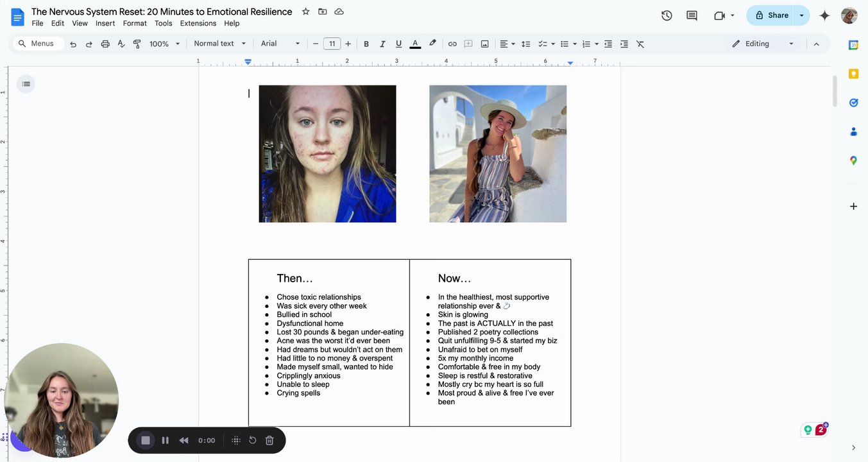Open version history clock icon
868x462 pixels.
[x=667, y=15]
